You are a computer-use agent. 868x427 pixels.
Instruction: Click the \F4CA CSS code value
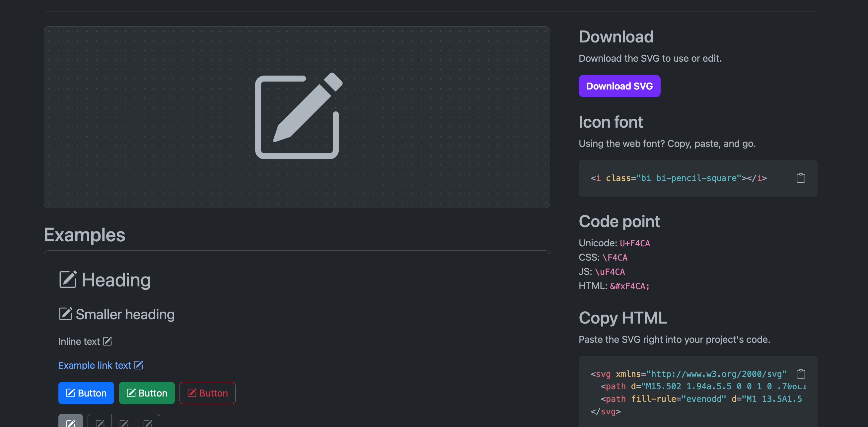coord(615,258)
